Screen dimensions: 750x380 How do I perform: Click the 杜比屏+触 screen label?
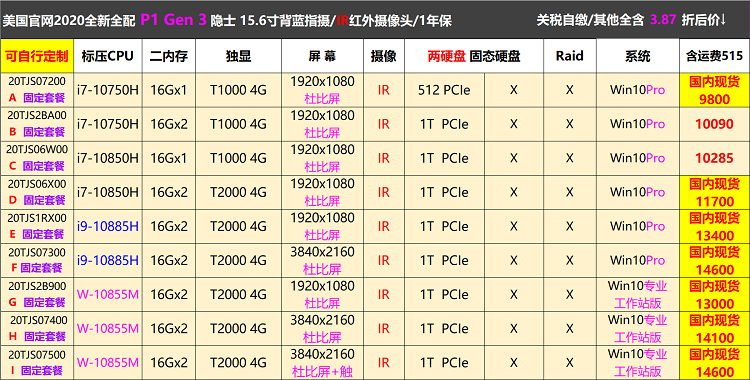[x=322, y=372]
